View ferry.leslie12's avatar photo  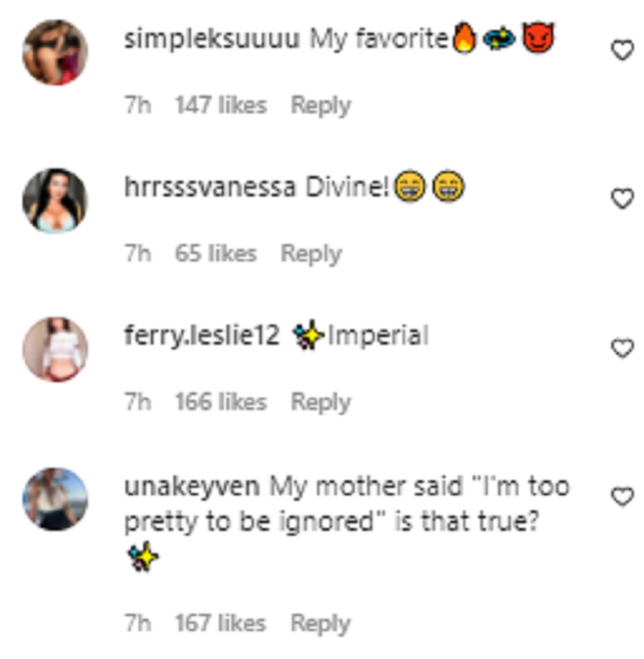pyautogui.click(x=55, y=349)
